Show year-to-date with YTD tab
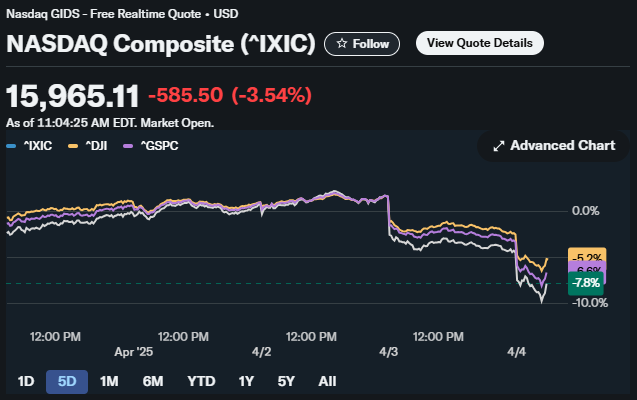 click(201, 381)
